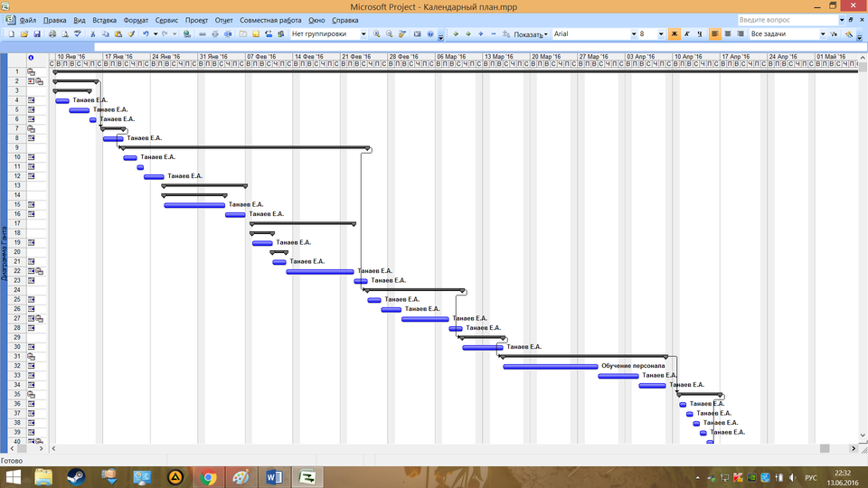
Task: Run the spelling check
Action: [x=78, y=34]
